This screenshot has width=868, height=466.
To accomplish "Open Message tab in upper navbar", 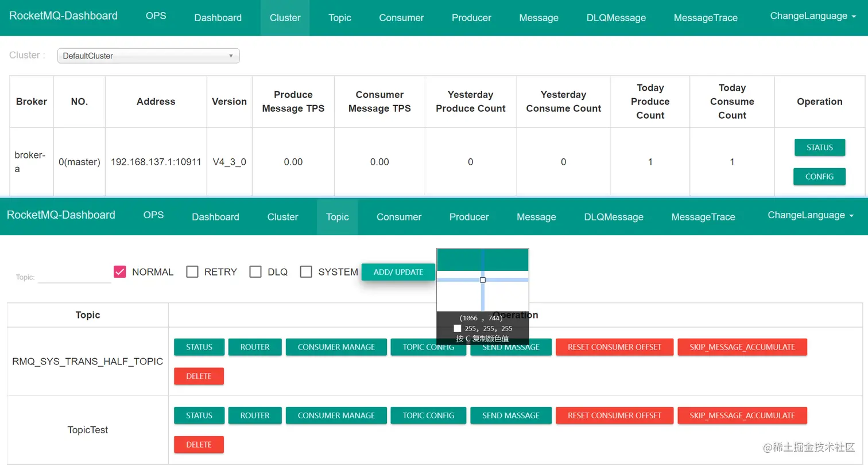I will (x=538, y=18).
